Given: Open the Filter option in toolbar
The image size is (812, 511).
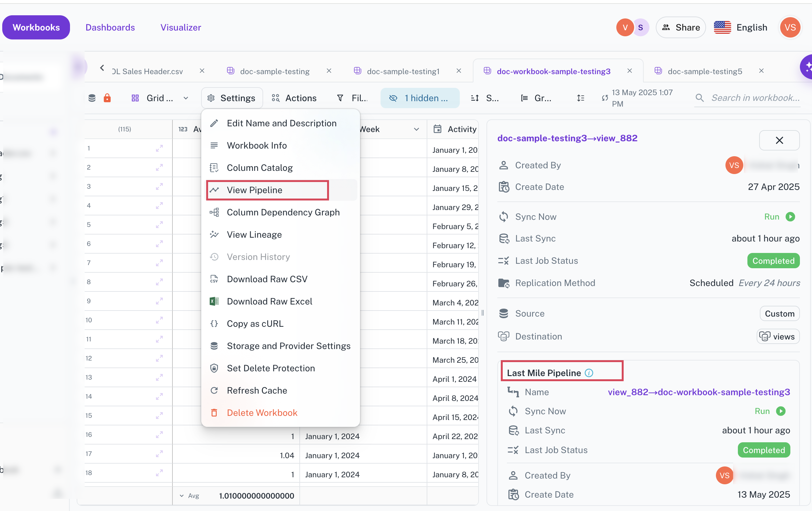Looking at the screenshot, I should pos(352,98).
